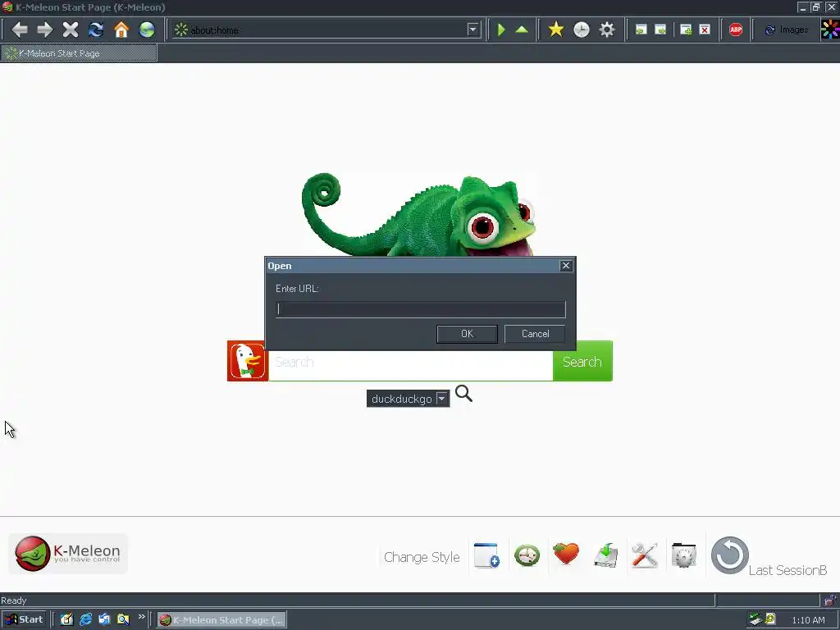This screenshot has height=630, width=840.
Task: Switch to previous tab icon with left green arrow
Action: click(x=641, y=30)
